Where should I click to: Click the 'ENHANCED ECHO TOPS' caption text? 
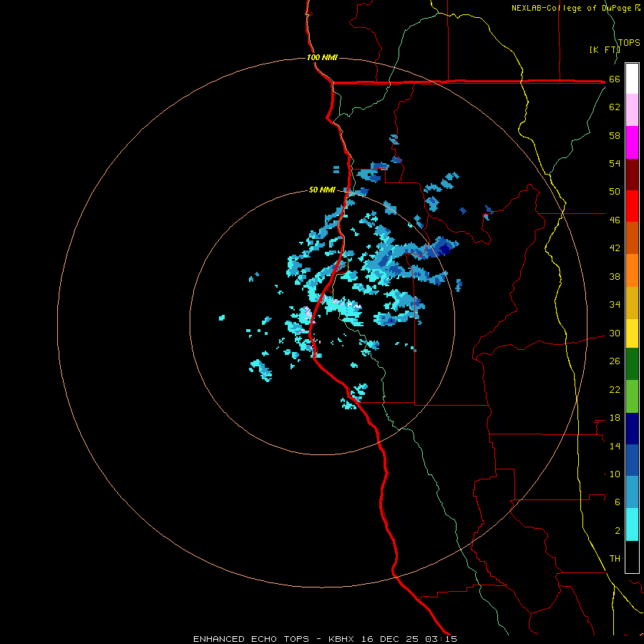tap(251, 639)
